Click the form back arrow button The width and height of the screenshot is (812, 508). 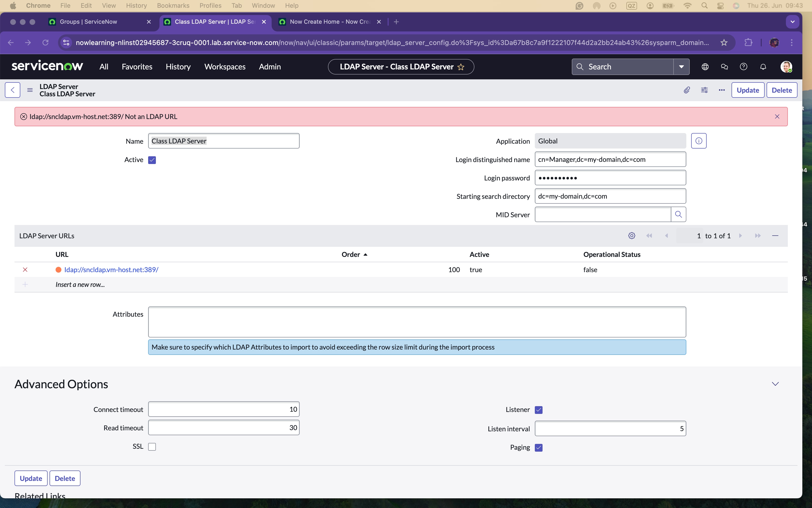pyautogui.click(x=12, y=90)
